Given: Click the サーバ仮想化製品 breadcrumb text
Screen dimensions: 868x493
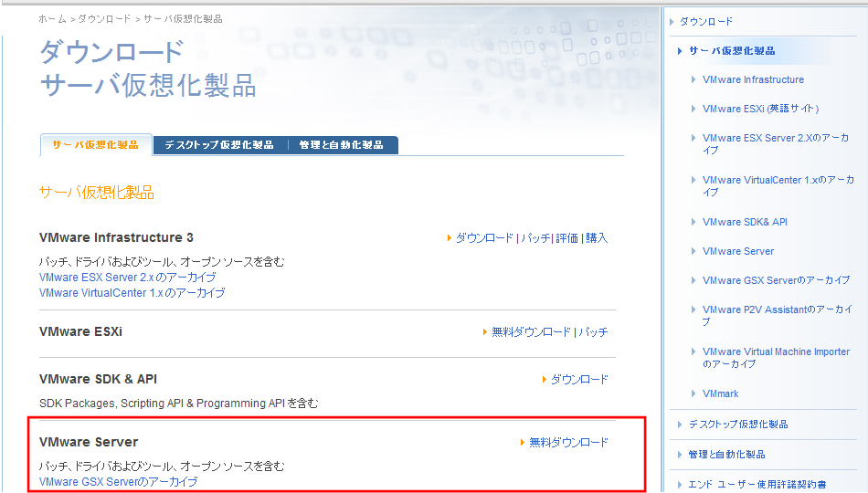Looking at the screenshot, I should 184,19.
